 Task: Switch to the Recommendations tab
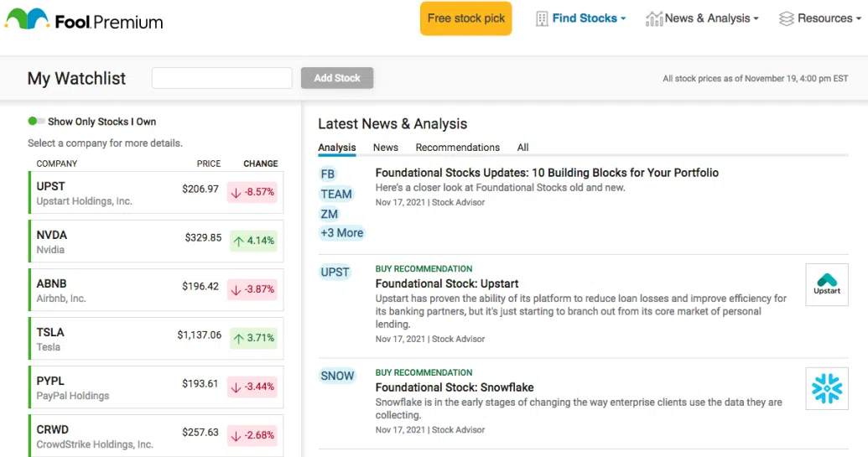pos(457,148)
